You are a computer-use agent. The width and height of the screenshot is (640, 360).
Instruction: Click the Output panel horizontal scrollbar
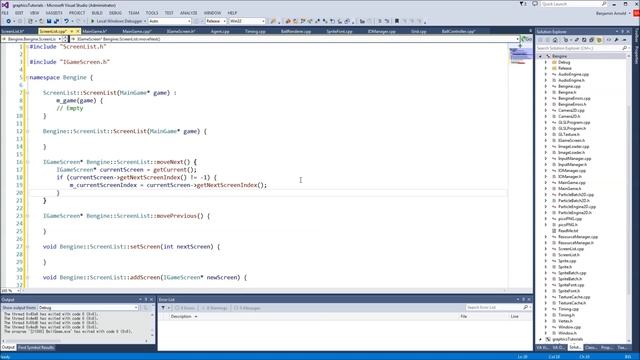75,341
